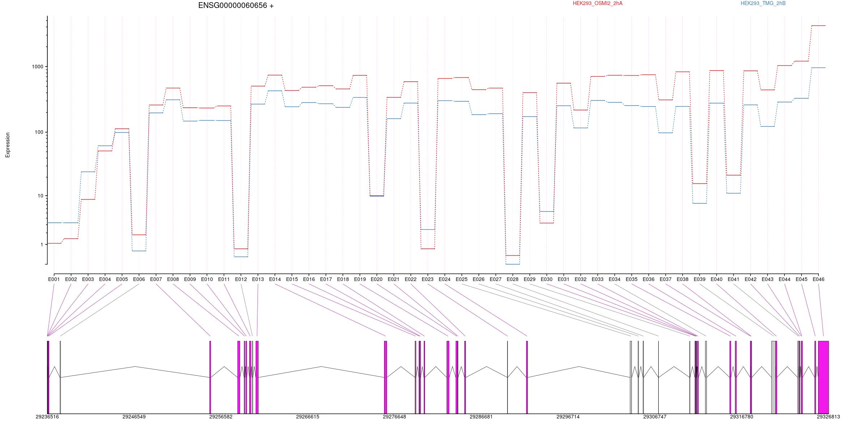Click exon label E032
This screenshot has width=868, height=434.
(x=580, y=279)
